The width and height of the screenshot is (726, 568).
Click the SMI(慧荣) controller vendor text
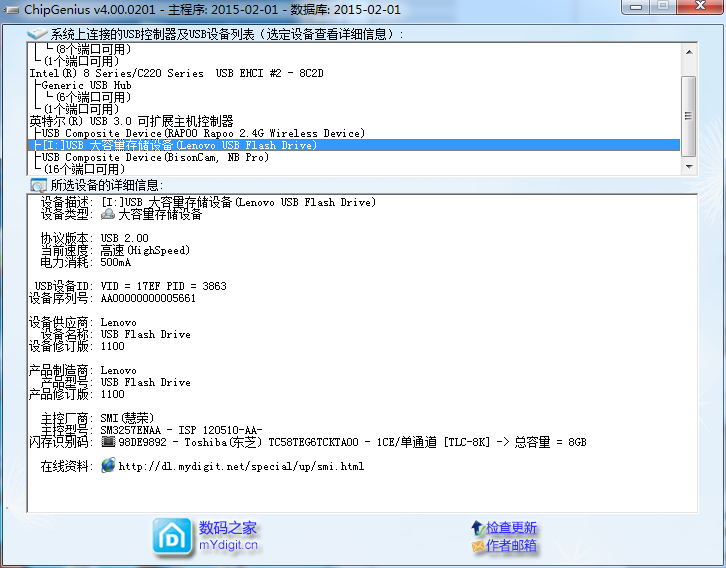(x=127, y=418)
